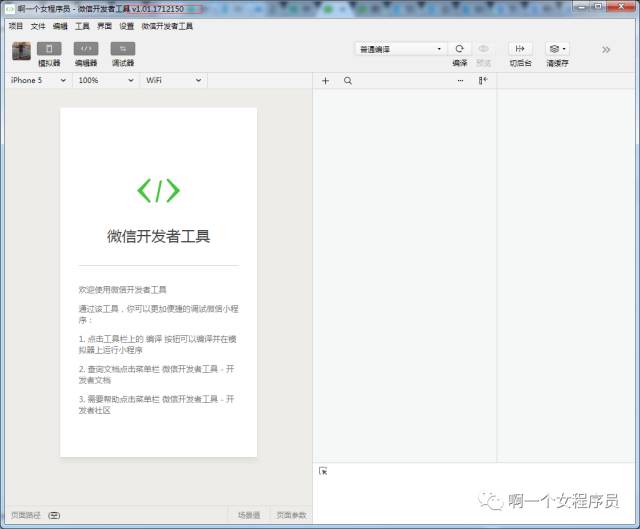Minimize the developer tools window
This screenshot has width=640, height=529.
click(581, 6)
